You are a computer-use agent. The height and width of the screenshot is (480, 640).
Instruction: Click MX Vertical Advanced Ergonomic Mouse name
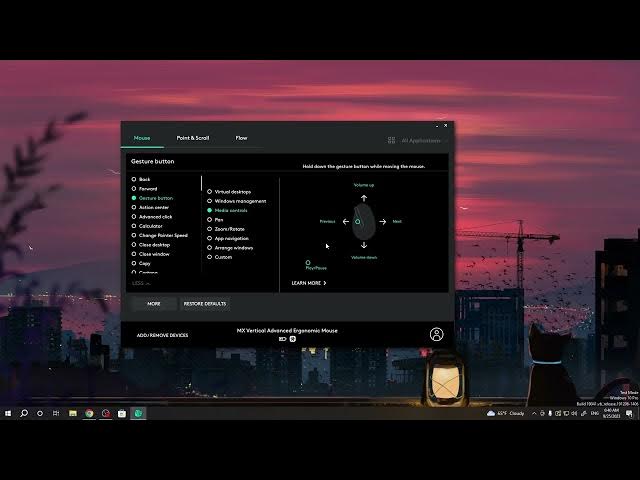tap(287, 331)
